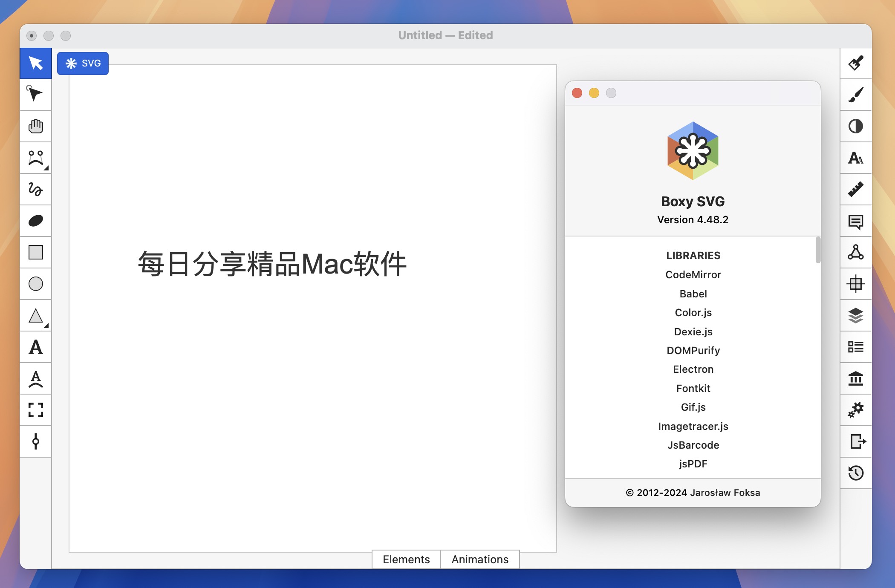Open the Defs list panel

coord(856,347)
